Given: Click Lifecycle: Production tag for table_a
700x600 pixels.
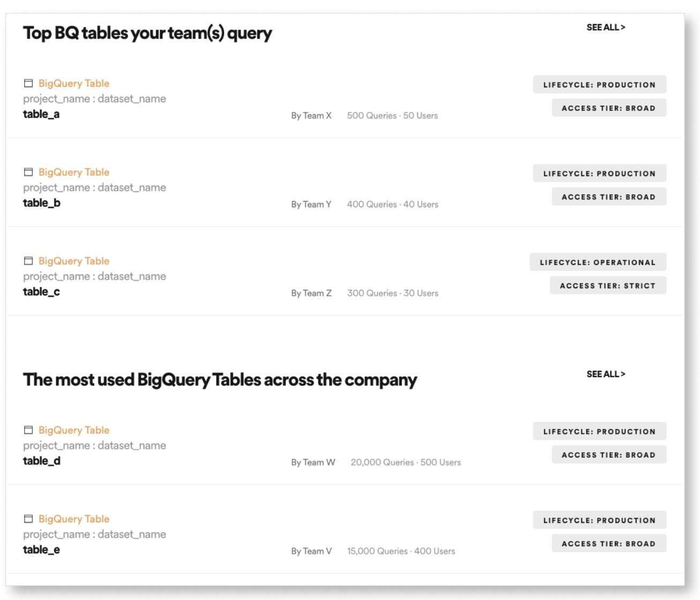Looking at the screenshot, I should tap(599, 85).
